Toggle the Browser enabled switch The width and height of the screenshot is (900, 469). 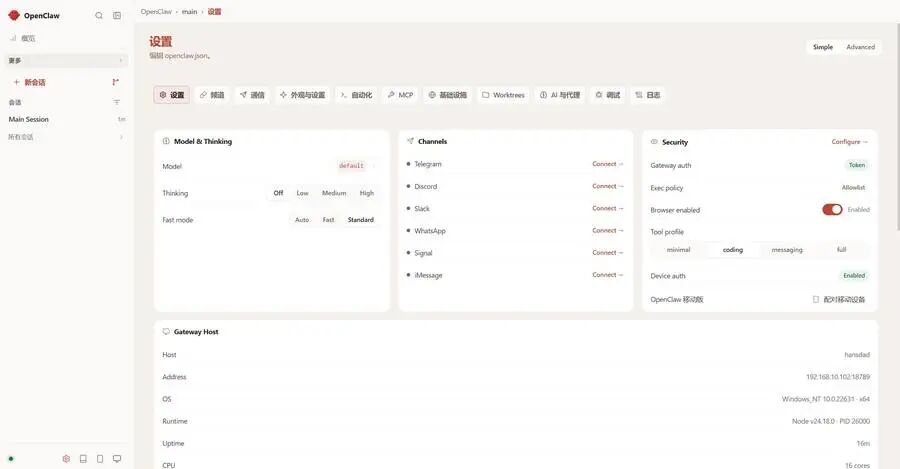(x=832, y=210)
